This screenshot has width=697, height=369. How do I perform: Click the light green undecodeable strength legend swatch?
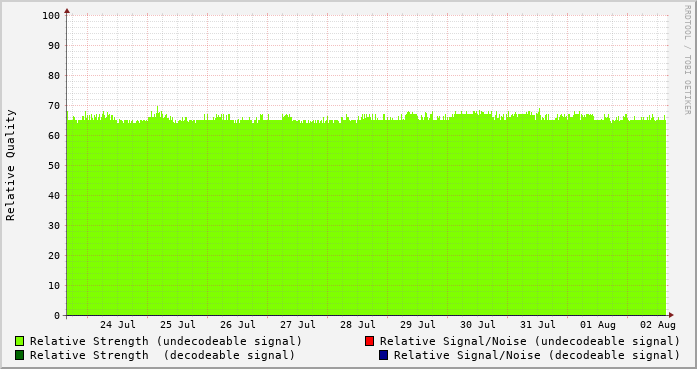(x=20, y=341)
